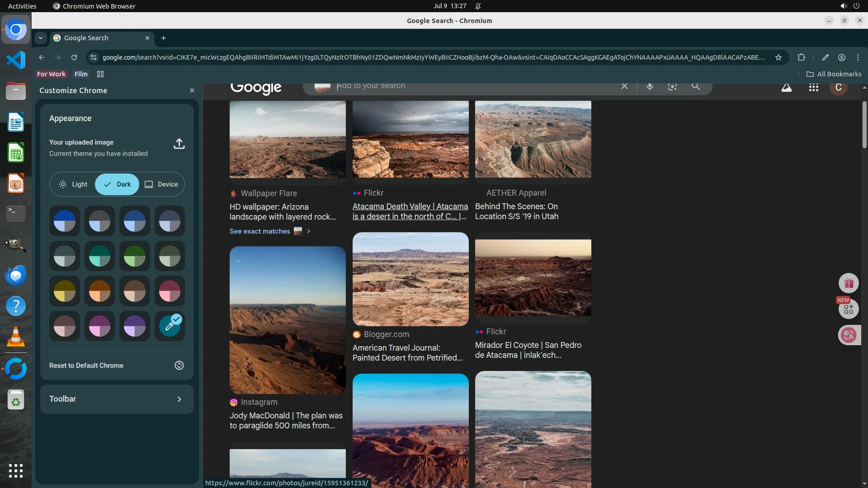Bookmark this page with the star icon
868x488 pixels.
pyautogui.click(x=778, y=57)
